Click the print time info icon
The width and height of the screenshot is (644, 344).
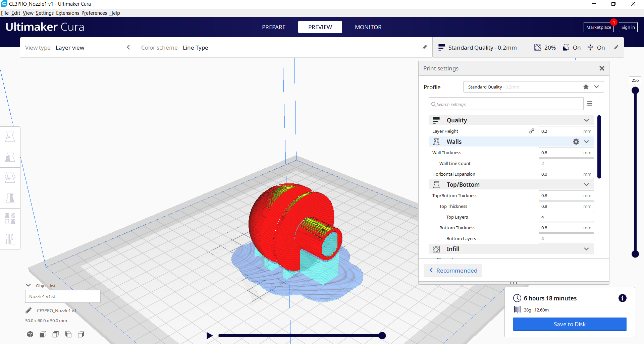pos(623,298)
